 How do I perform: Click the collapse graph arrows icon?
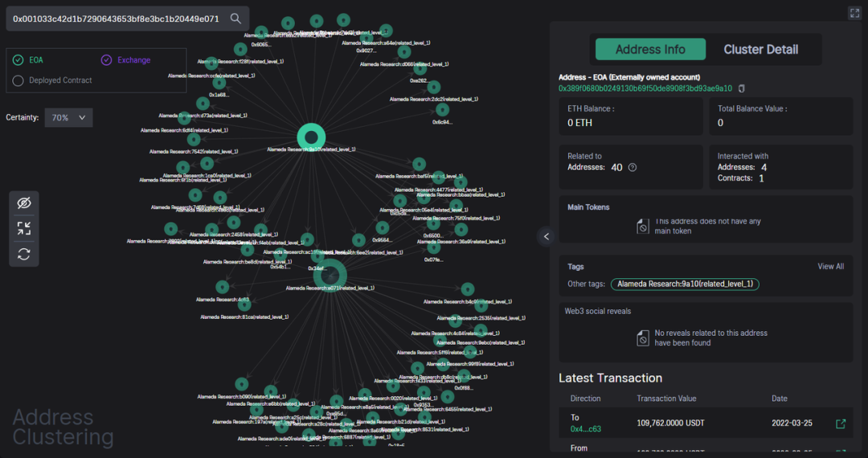coord(24,228)
